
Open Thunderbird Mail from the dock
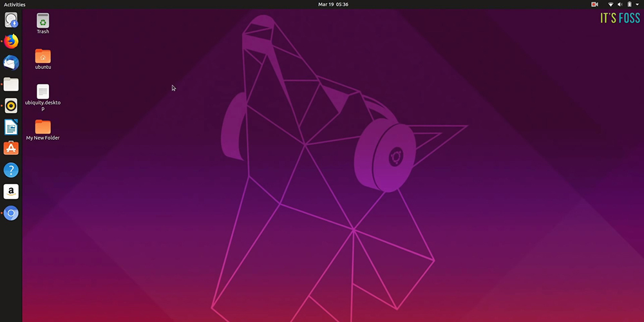click(11, 63)
